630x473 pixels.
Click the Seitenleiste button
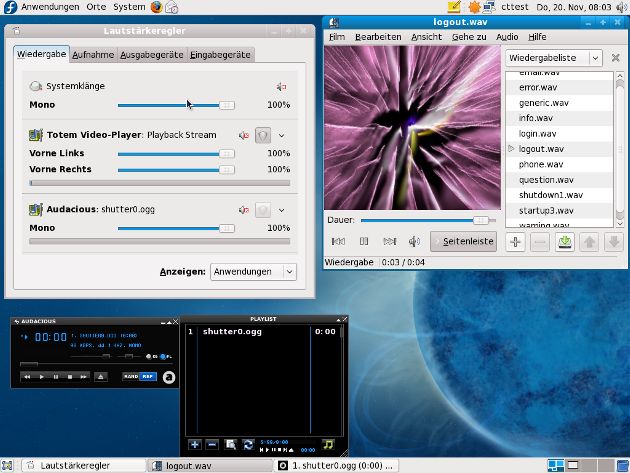463,241
